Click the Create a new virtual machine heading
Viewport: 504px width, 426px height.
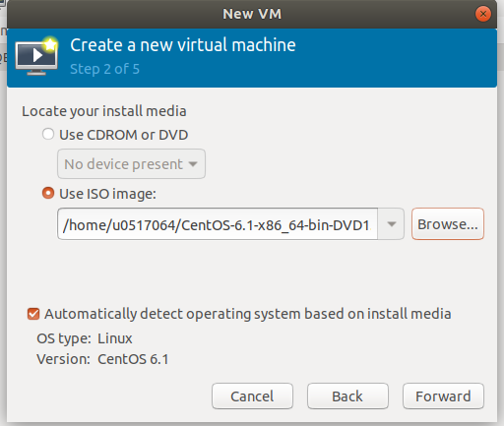[x=183, y=45]
